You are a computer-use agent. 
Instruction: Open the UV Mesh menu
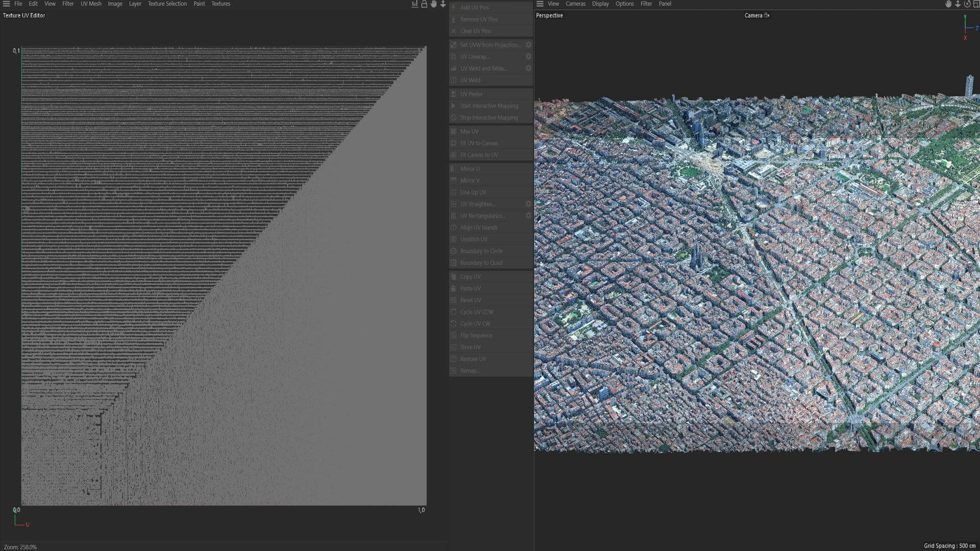91,4
